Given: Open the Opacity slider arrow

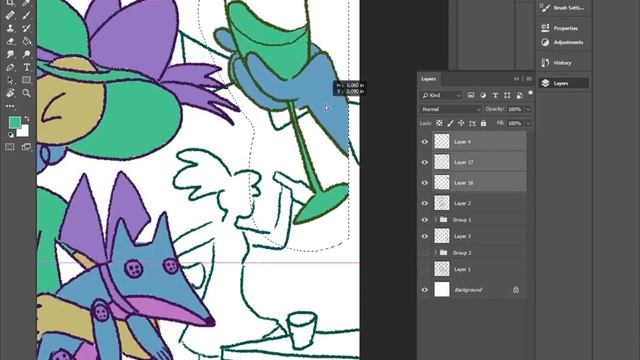Looking at the screenshot, I should [x=528, y=109].
